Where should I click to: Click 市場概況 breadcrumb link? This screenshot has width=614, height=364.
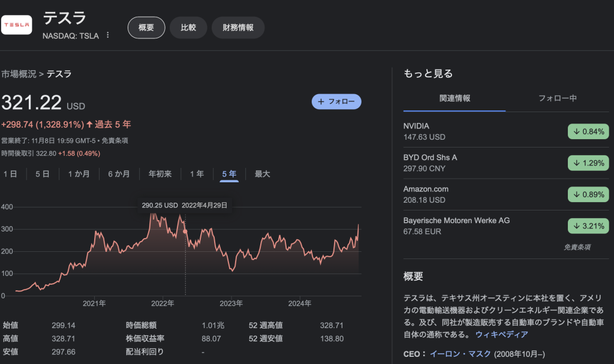[19, 74]
